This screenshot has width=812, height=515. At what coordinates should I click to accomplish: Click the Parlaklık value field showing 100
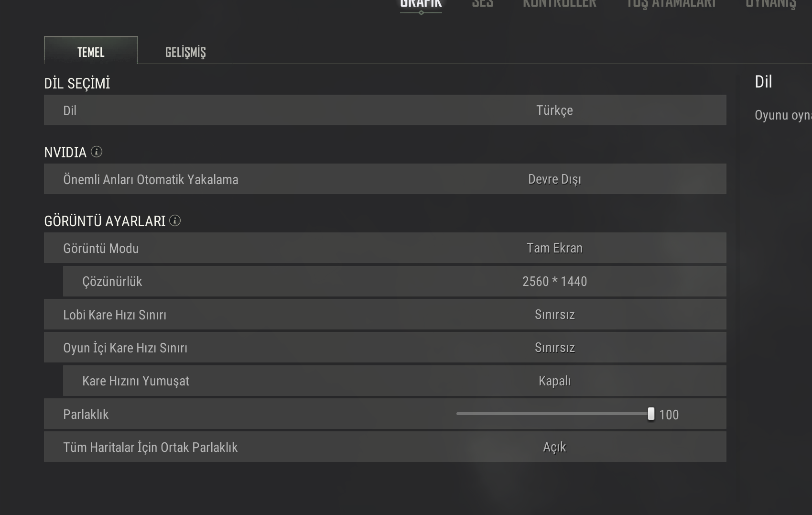click(x=669, y=415)
